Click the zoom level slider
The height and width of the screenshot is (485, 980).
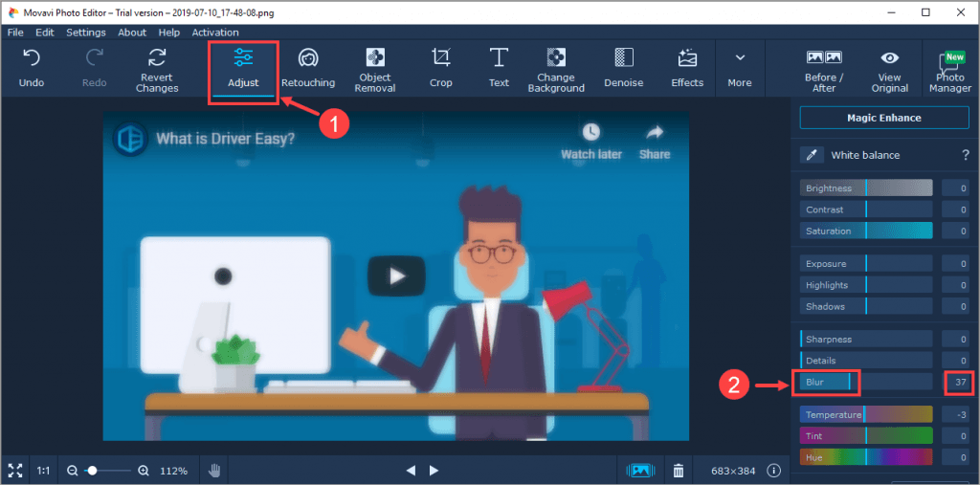click(107, 470)
